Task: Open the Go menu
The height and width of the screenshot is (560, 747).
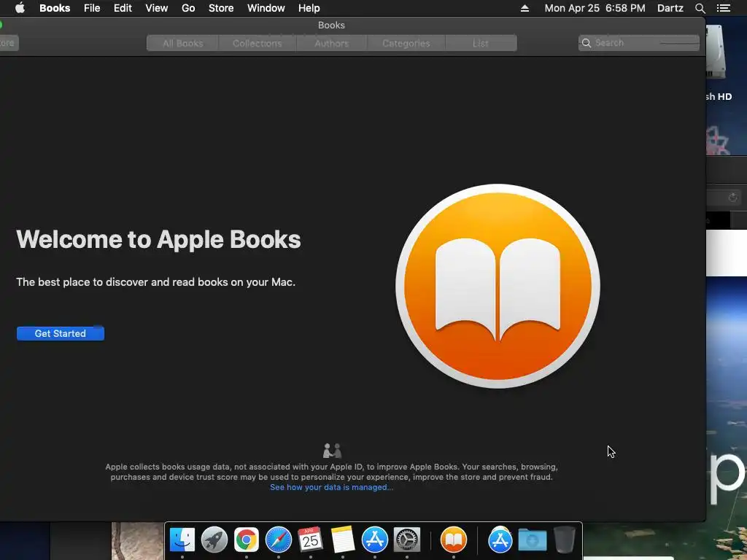Action: point(188,8)
